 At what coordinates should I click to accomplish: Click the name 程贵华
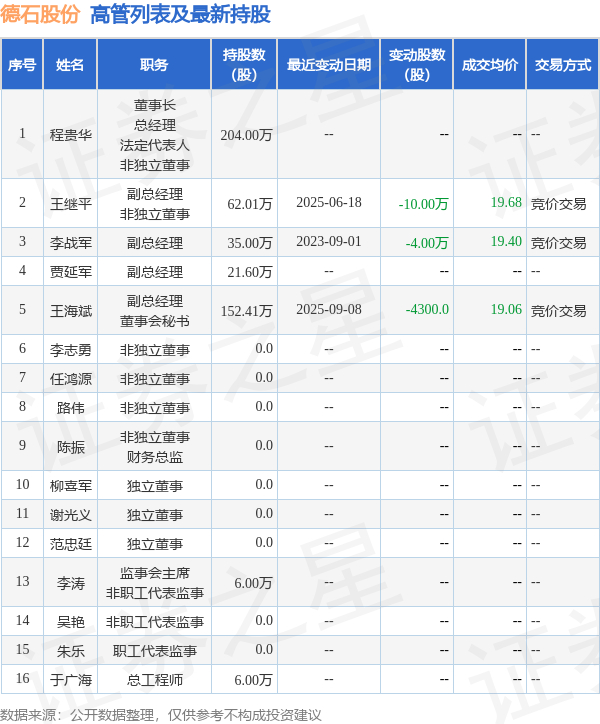click(x=71, y=135)
